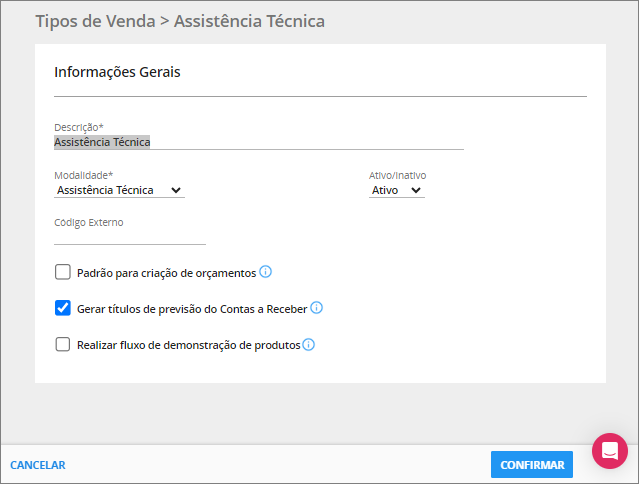This screenshot has height=484, width=639.
Task: Uncheck Gerar títulos de previsão do Contas a Receber
Action: click(63, 308)
